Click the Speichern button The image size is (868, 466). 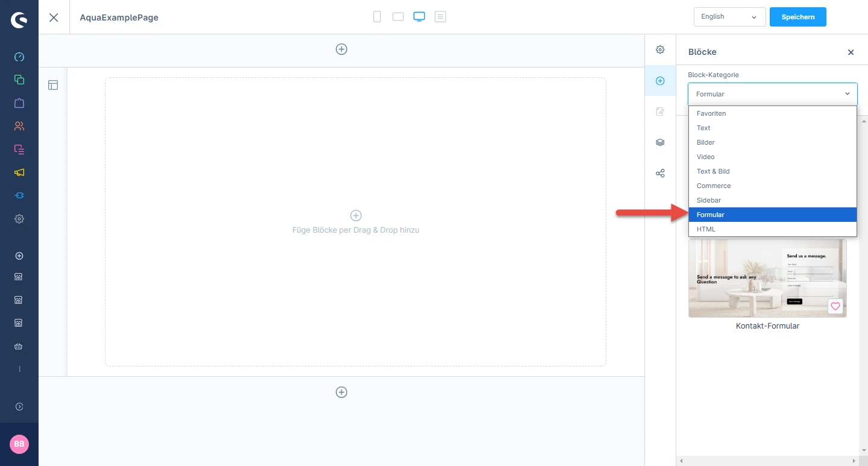coord(797,17)
